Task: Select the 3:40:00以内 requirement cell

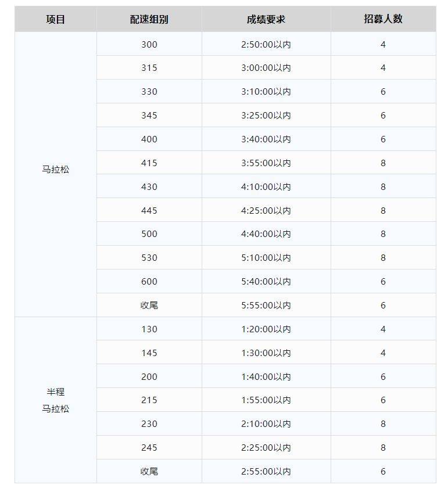Action: tap(266, 139)
